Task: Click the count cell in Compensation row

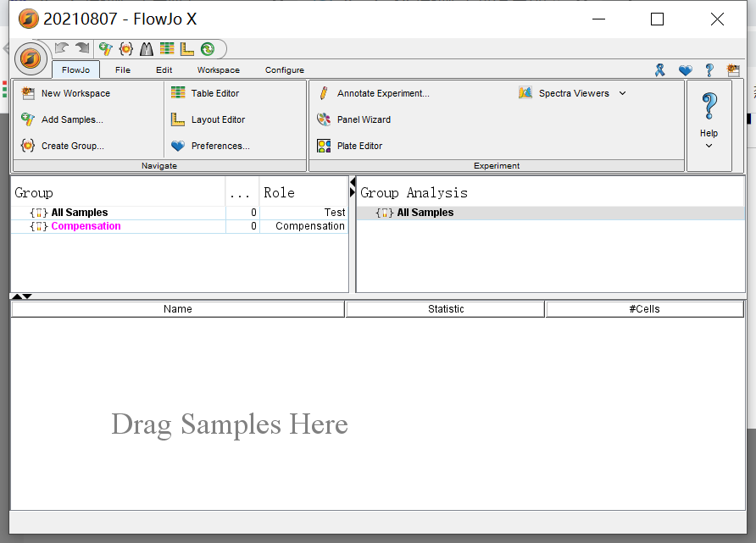Action: (243, 226)
